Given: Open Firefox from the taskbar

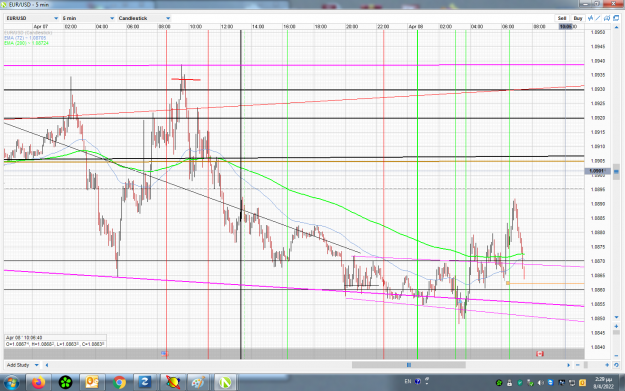Looking at the screenshot, I should (x=39, y=383).
